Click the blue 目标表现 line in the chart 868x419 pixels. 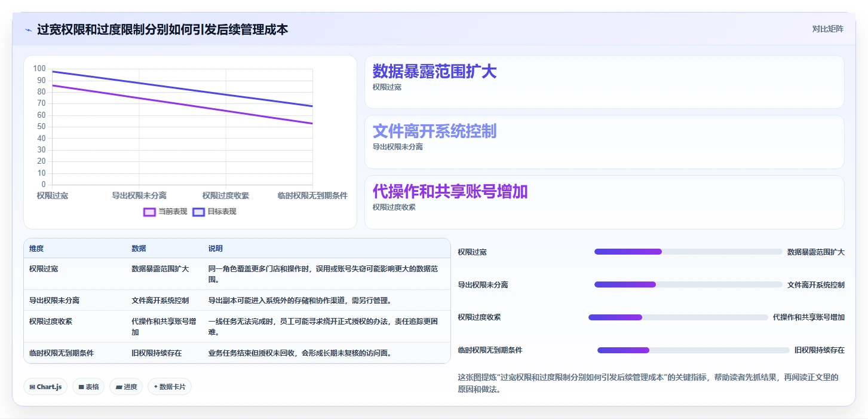tap(182, 88)
